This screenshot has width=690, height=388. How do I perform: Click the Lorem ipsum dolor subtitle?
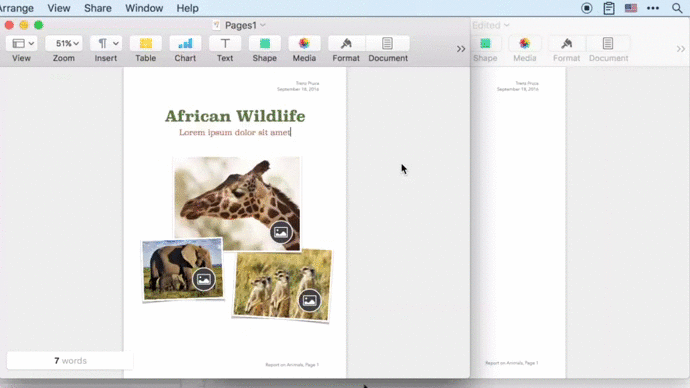[235, 132]
